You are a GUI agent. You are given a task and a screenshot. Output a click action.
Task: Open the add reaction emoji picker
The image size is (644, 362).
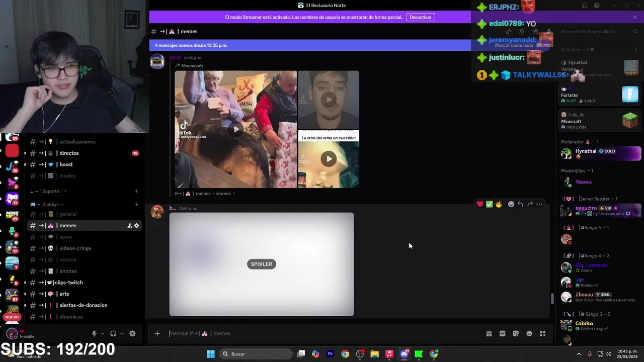click(511, 204)
